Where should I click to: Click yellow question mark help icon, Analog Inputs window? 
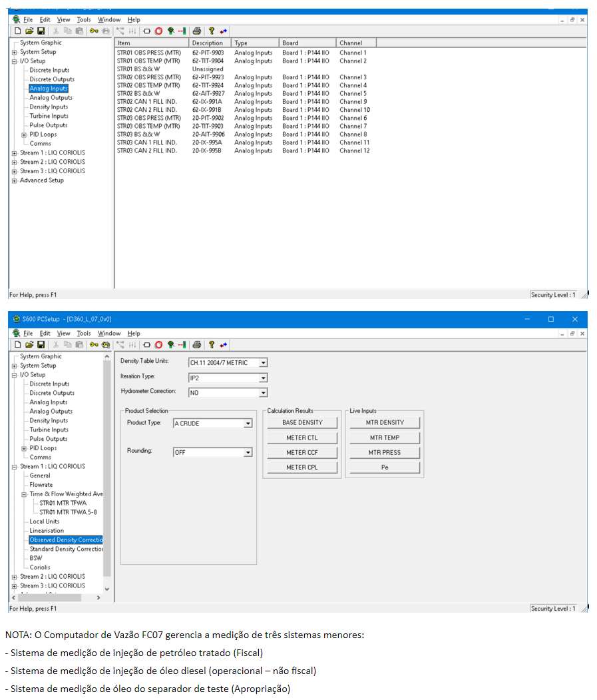(x=212, y=31)
